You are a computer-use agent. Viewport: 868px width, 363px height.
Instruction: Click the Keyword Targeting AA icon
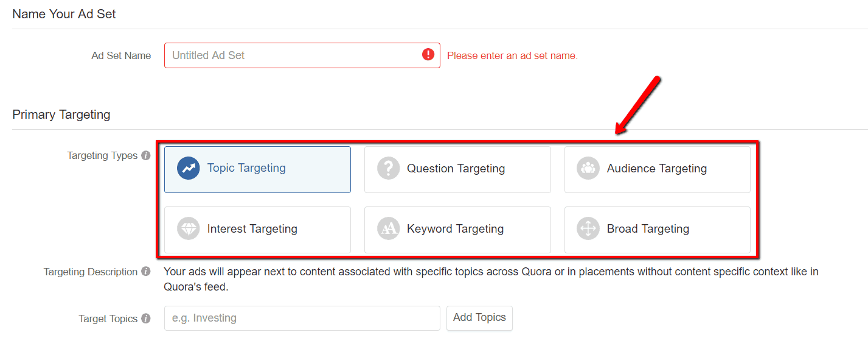coord(389,228)
